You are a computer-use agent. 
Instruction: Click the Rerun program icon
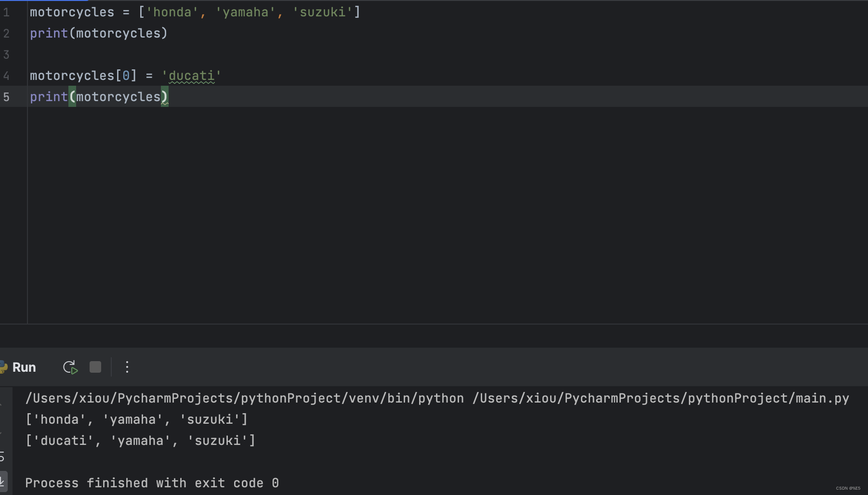[70, 367]
